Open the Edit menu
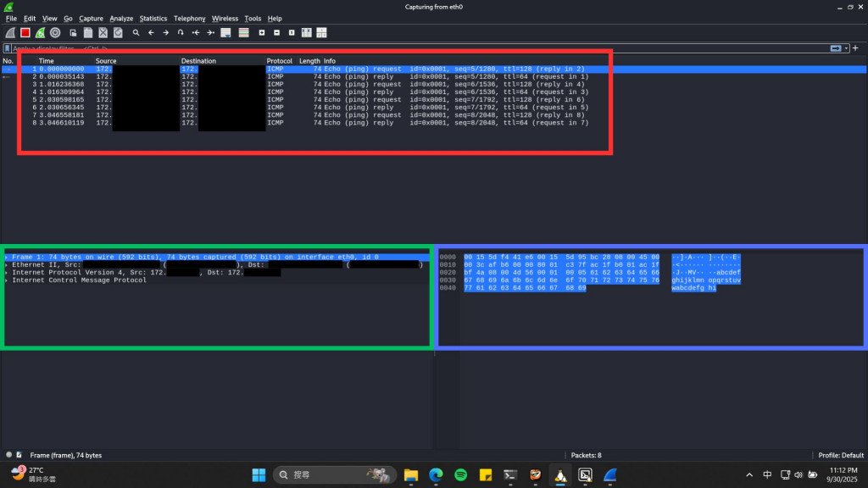 30,19
